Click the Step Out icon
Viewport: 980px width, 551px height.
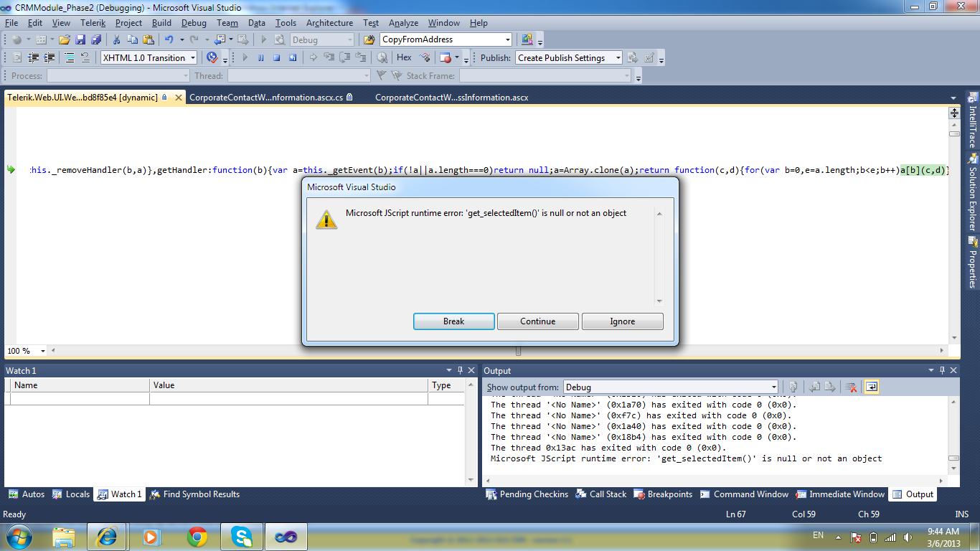[360, 58]
